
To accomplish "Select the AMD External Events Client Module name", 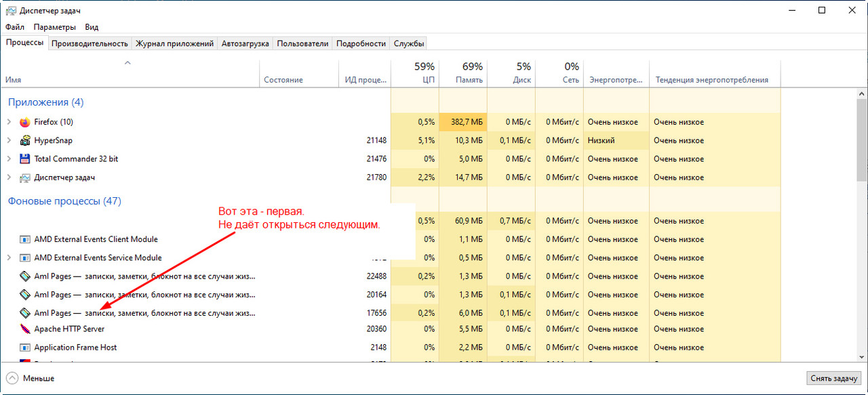I will 96,239.
